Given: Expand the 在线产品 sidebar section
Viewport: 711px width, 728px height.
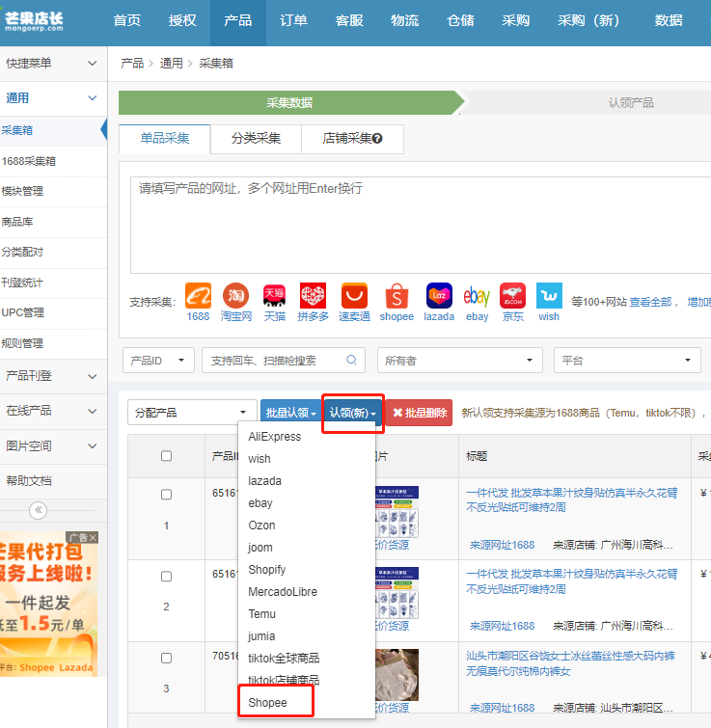Looking at the screenshot, I should 53,411.
